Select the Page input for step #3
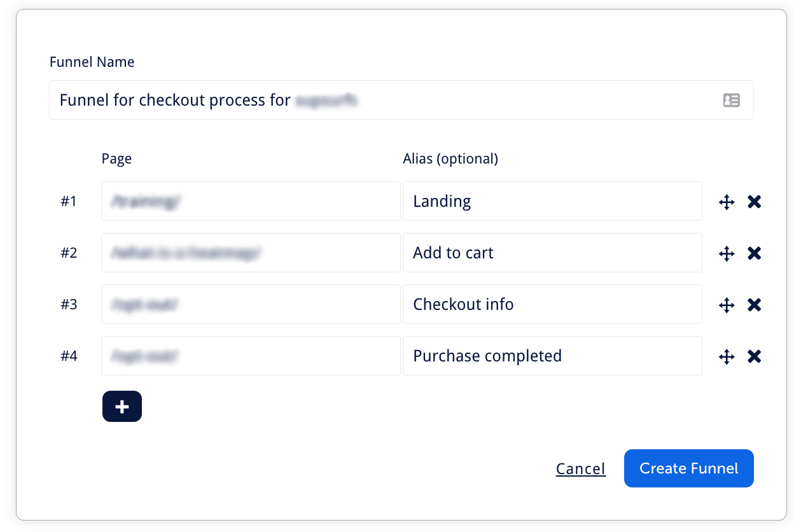Viewport: 794px width, 532px height. (250, 304)
